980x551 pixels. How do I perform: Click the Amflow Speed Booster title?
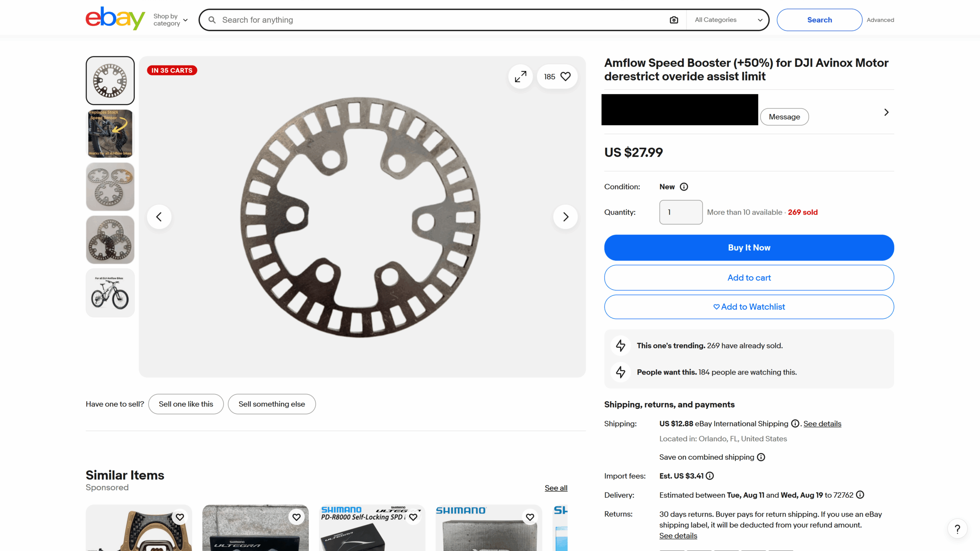746,70
